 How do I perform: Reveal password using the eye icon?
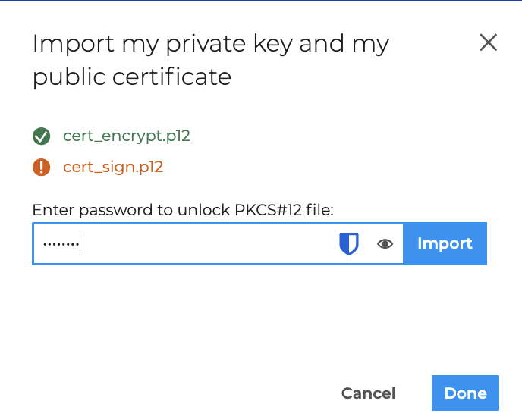click(x=385, y=243)
